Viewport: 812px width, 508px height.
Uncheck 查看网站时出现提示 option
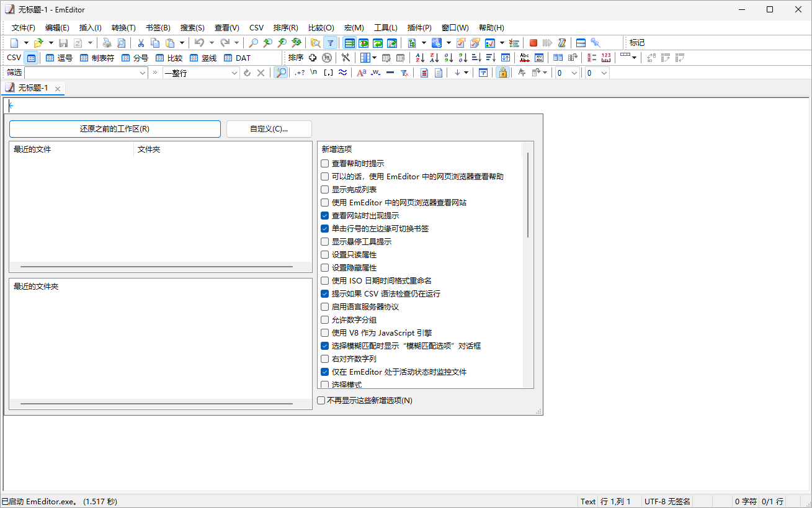click(324, 216)
